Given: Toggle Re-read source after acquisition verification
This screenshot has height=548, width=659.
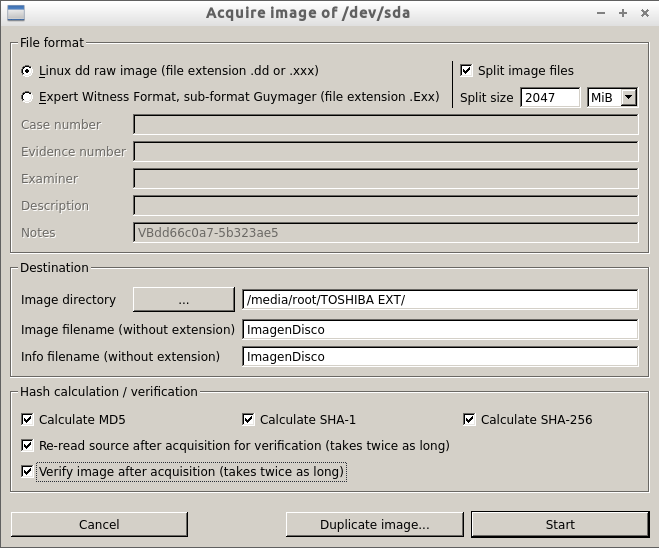Looking at the screenshot, I should [28, 445].
